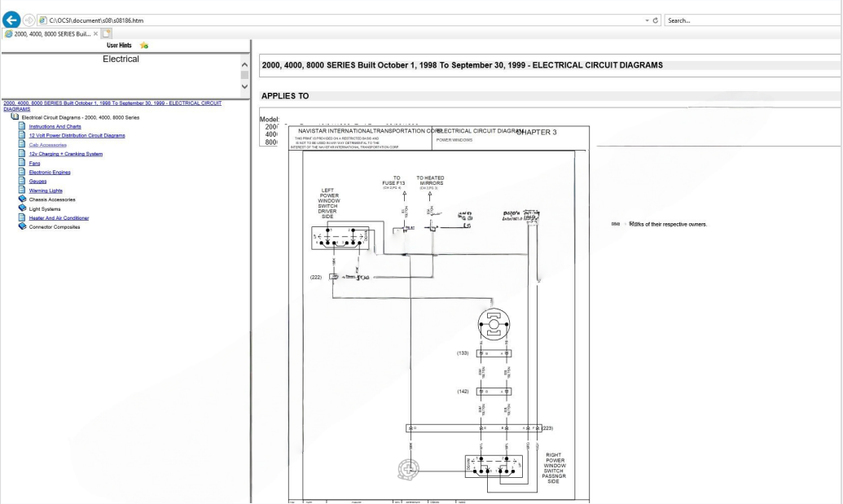Click the closed book icon beside Chassis Accessories
The height and width of the screenshot is (504, 843).
tap(22, 199)
